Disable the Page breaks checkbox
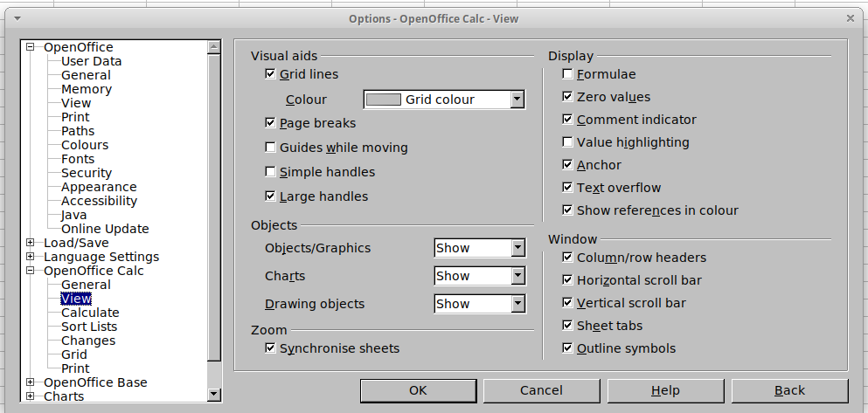 (270, 122)
